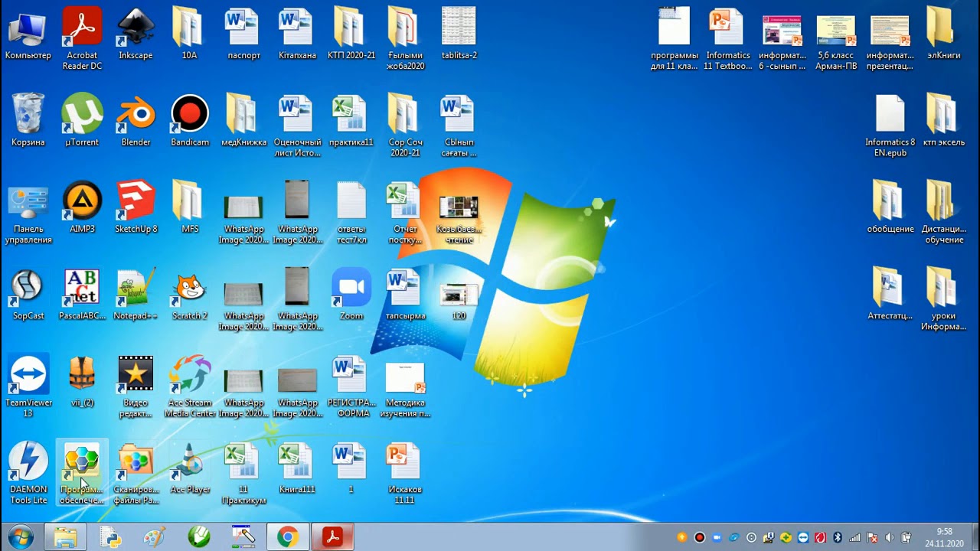Click the Acrobat Reader DC desktop icon
Screen dimensions: 980x551
(x=82, y=39)
